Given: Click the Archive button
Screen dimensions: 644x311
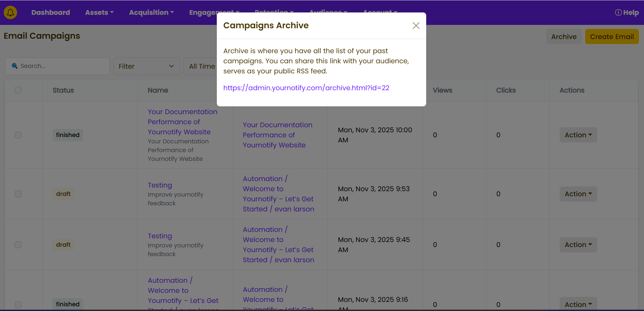Looking at the screenshot, I should pos(563,37).
